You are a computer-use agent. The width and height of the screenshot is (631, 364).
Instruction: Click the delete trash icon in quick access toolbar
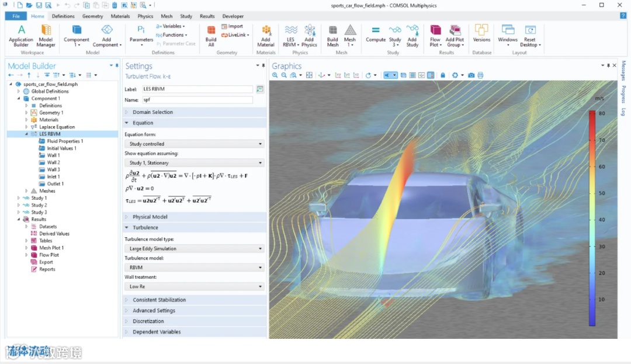point(115,5)
